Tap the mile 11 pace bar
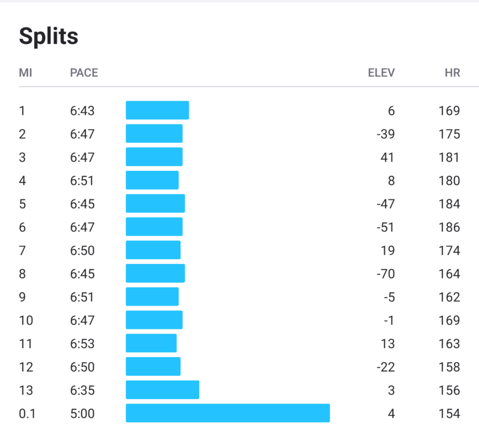The height and width of the screenshot is (448, 479). coord(151,343)
